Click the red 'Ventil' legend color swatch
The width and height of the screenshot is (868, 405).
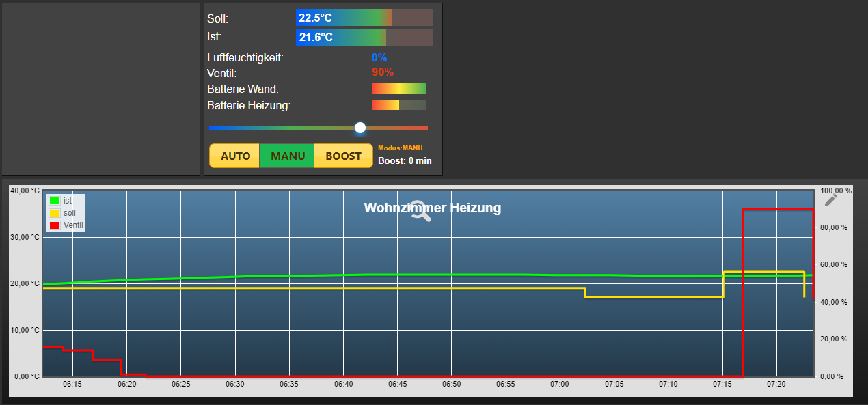pos(55,225)
